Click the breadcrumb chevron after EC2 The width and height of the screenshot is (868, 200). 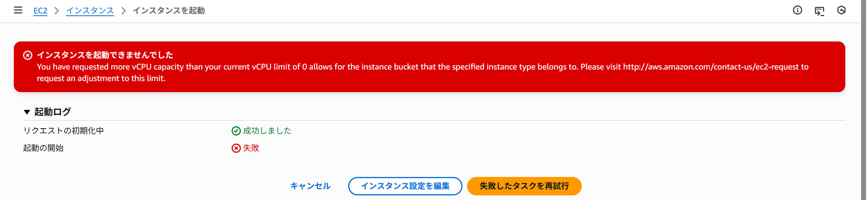tap(57, 11)
